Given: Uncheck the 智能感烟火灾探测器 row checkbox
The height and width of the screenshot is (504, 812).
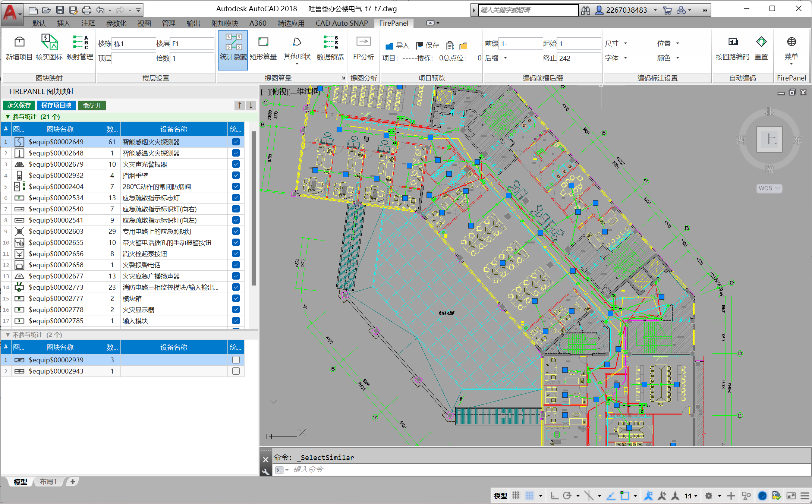Looking at the screenshot, I should click(x=236, y=142).
